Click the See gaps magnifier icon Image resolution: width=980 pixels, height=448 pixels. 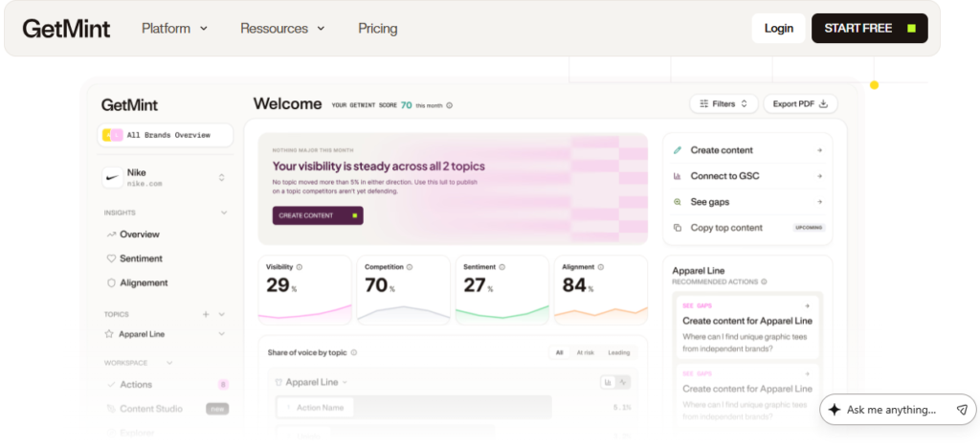click(678, 202)
